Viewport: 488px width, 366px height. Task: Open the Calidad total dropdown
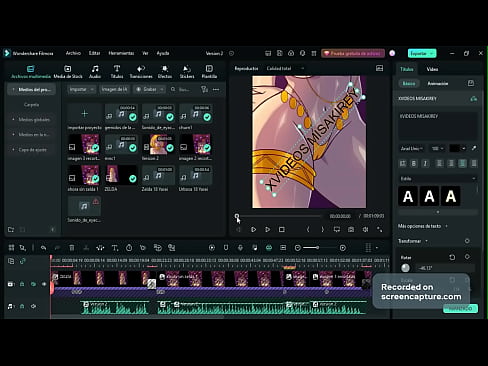pos(285,68)
